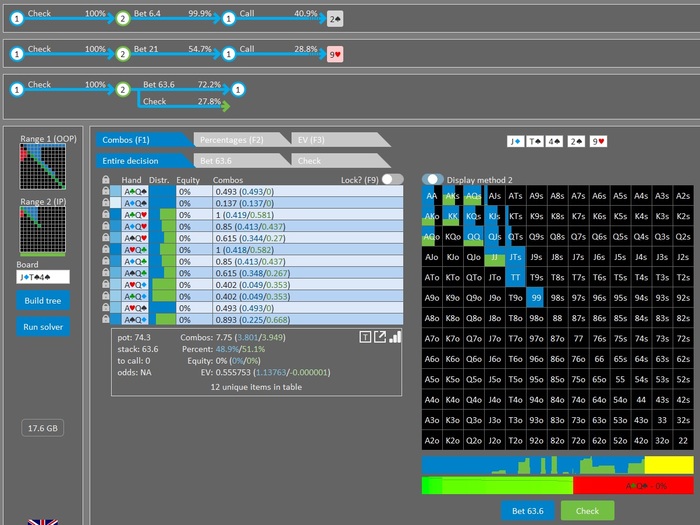700x525 pixels.
Task: Open the Range 2 (IP) grid thumbnail
Action: pos(43,231)
